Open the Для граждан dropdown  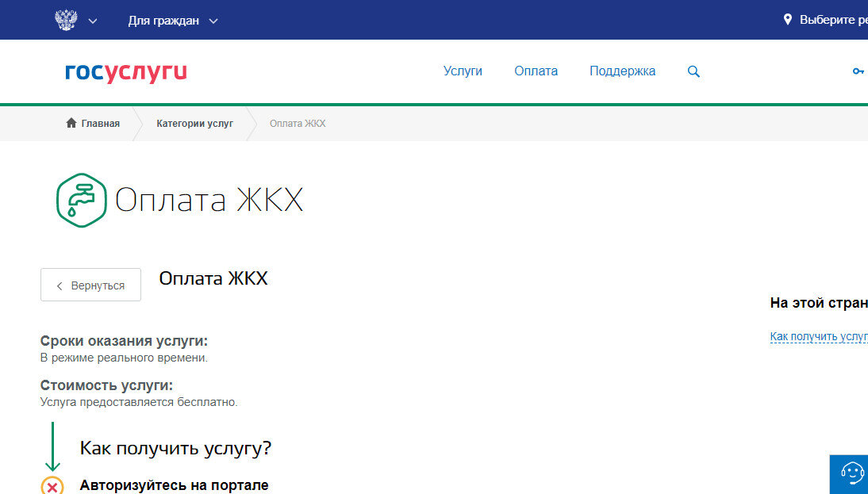coord(173,21)
